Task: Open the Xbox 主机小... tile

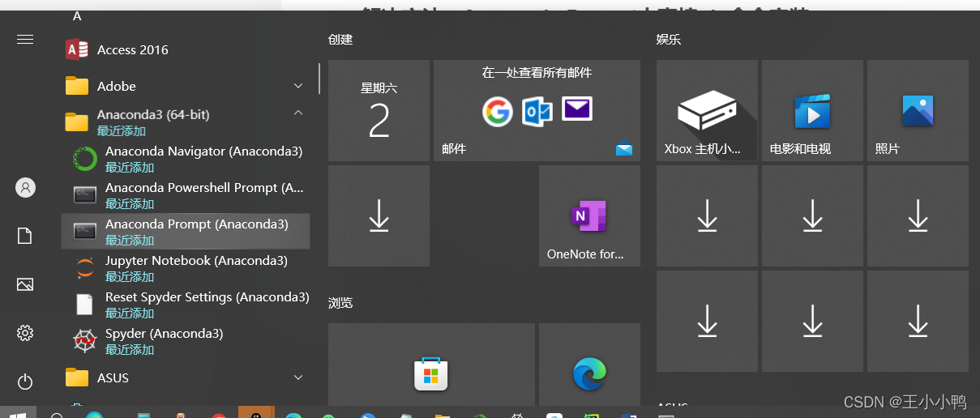Action: (x=707, y=110)
